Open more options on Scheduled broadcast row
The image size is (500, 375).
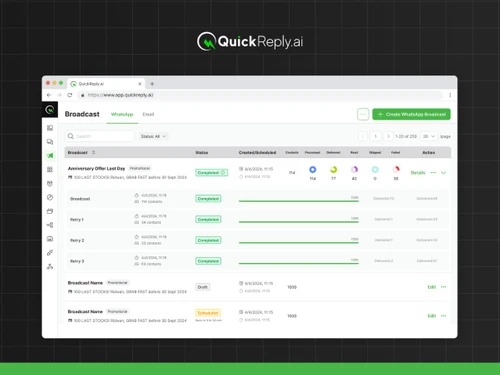coord(443,315)
